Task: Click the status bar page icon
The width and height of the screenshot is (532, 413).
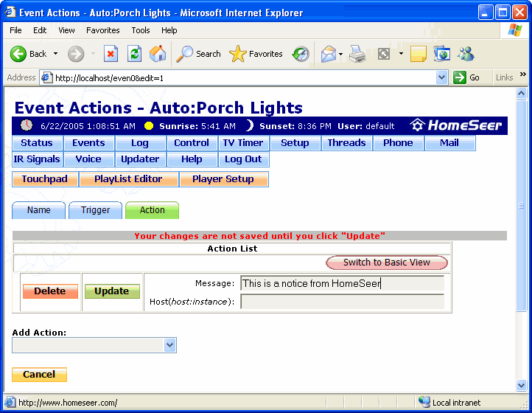Action: pyautogui.click(x=10, y=402)
